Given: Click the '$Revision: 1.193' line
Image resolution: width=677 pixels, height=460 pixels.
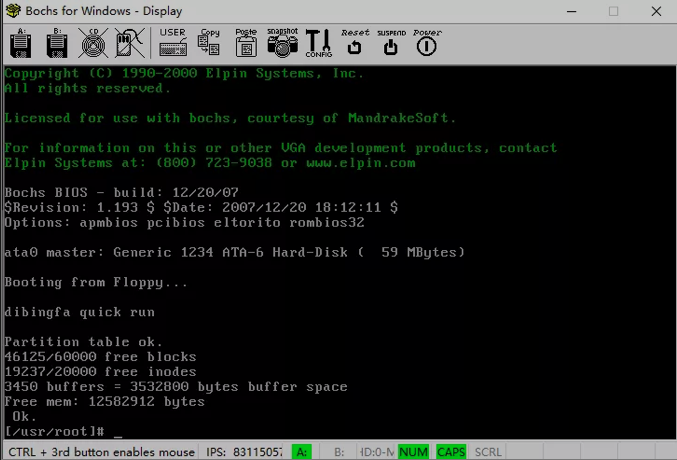Looking at the screenshot, I should pyautogui.click(x=201, y=207).
